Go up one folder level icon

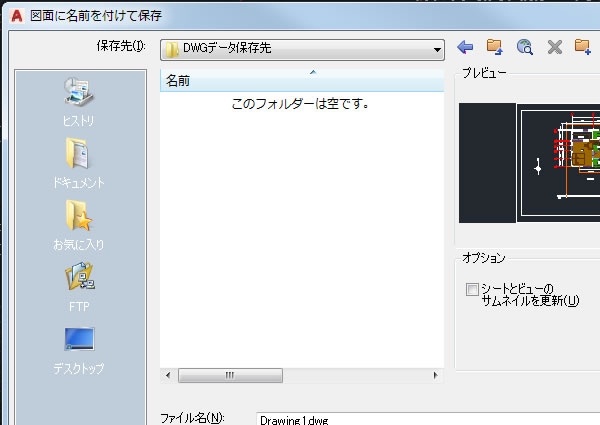point(494,47)
